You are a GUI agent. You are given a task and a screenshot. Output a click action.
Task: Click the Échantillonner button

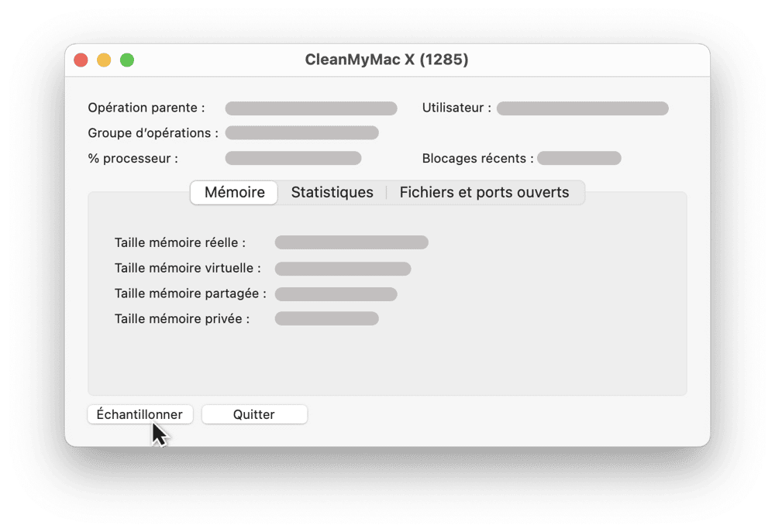(140, 414)
